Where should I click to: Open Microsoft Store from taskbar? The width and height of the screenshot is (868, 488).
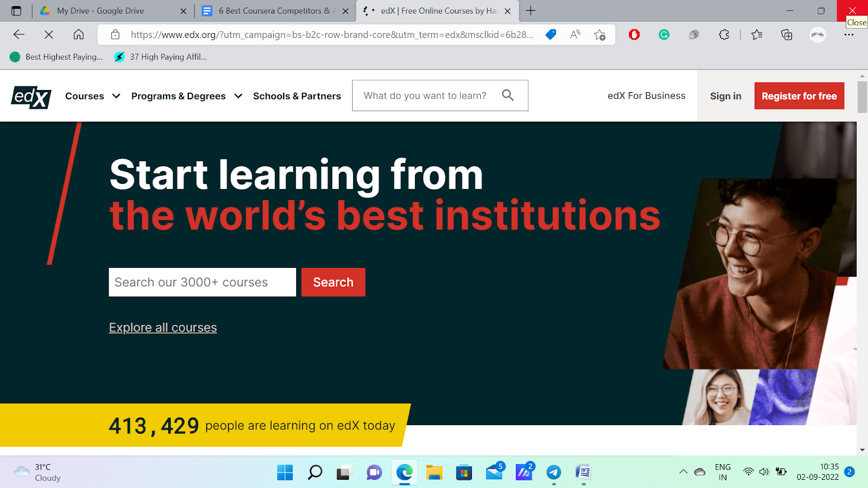(464, 472)
